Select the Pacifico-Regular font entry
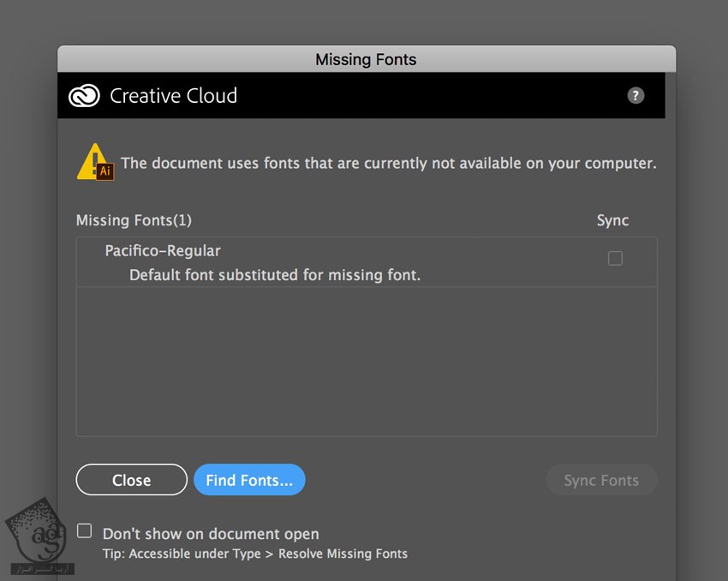This screenshot has height=581, width=728. pos(163,251)
